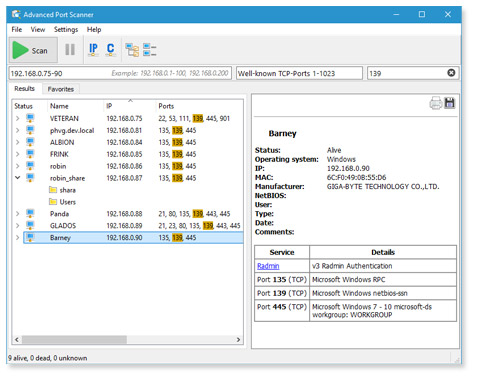477x379 pixels.
Task: Click the IP range input field
Action: pyautogui.click(x=120, y=73)
